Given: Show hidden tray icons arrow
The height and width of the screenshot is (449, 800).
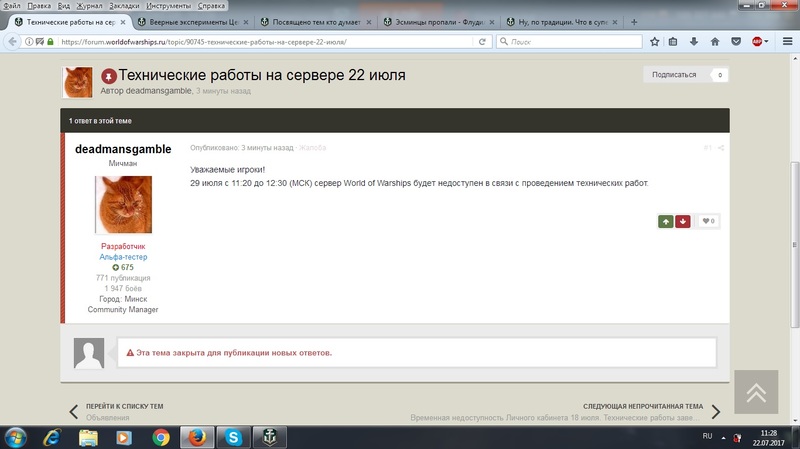Looking at the screenshot, I should pos(723,437).
